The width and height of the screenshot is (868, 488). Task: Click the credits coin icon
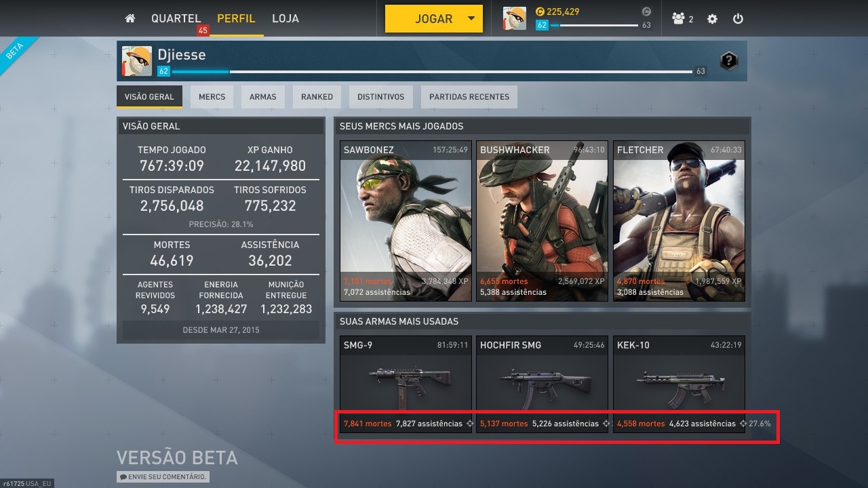point(540,12)
